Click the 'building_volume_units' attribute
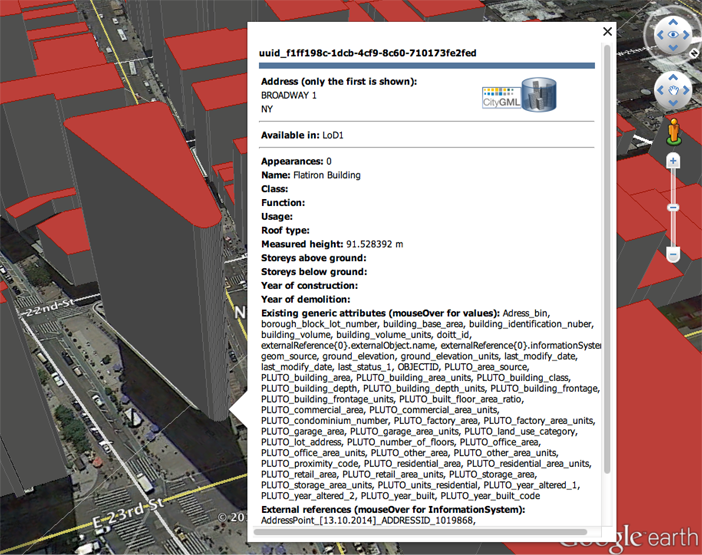Screen dimensions: 702x555 (384, 334)
